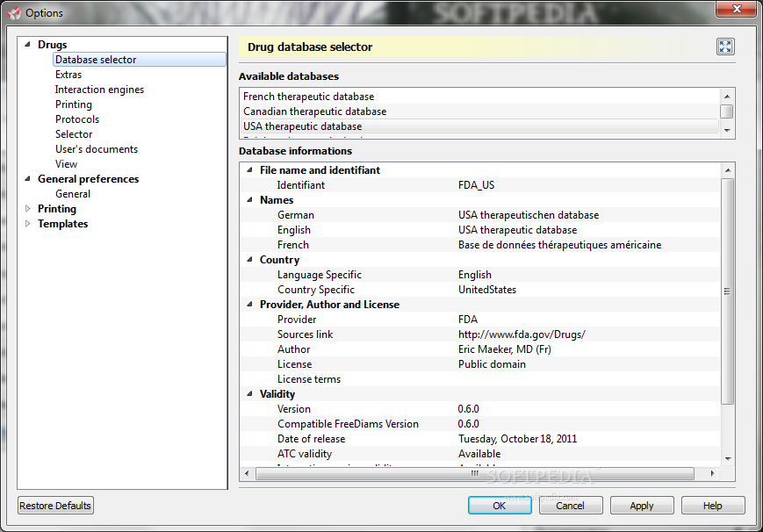
Task: Click the Date of release value
Action: (x=517, y=439)
